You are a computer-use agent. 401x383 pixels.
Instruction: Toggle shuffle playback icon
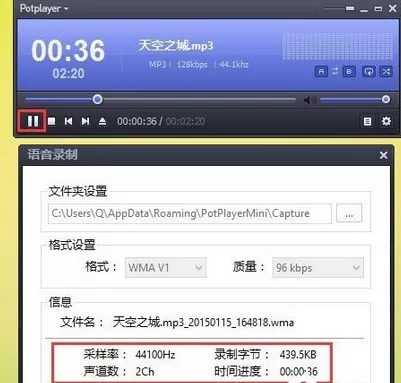[386, 71]
